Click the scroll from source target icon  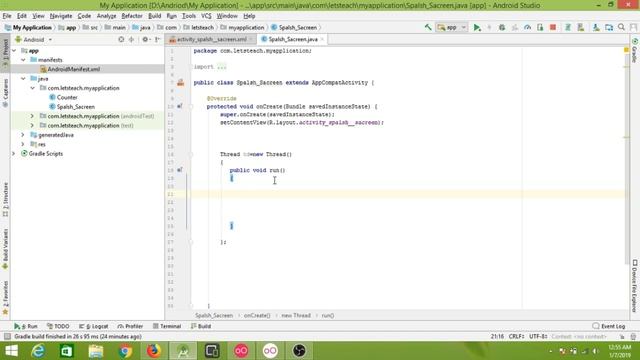[121, 40]
